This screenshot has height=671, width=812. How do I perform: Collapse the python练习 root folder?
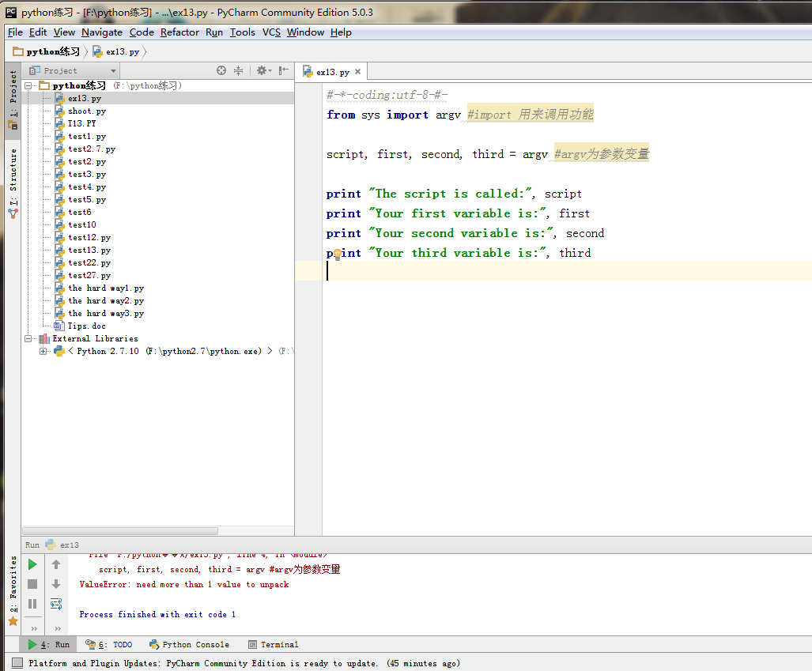28,85
